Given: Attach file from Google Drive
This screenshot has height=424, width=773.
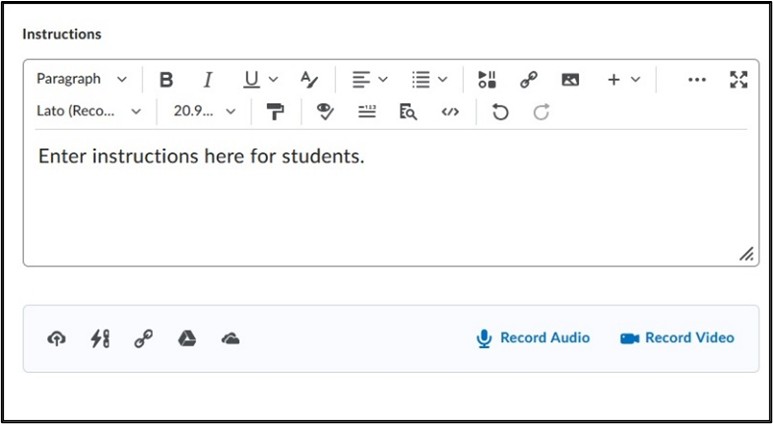Looking at the screenshot, I should [x=187, y=338].
